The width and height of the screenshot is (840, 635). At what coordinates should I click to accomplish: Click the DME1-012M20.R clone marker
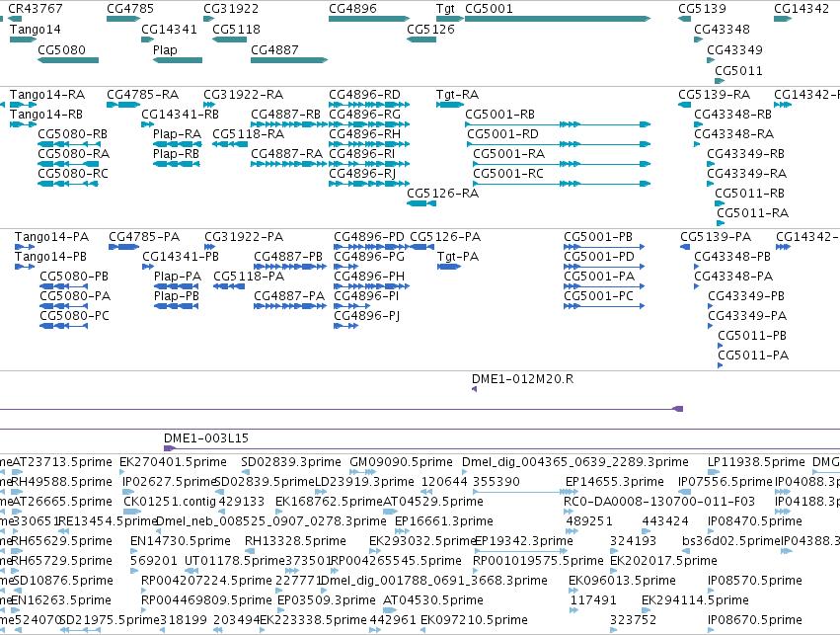tap(474, 389)
